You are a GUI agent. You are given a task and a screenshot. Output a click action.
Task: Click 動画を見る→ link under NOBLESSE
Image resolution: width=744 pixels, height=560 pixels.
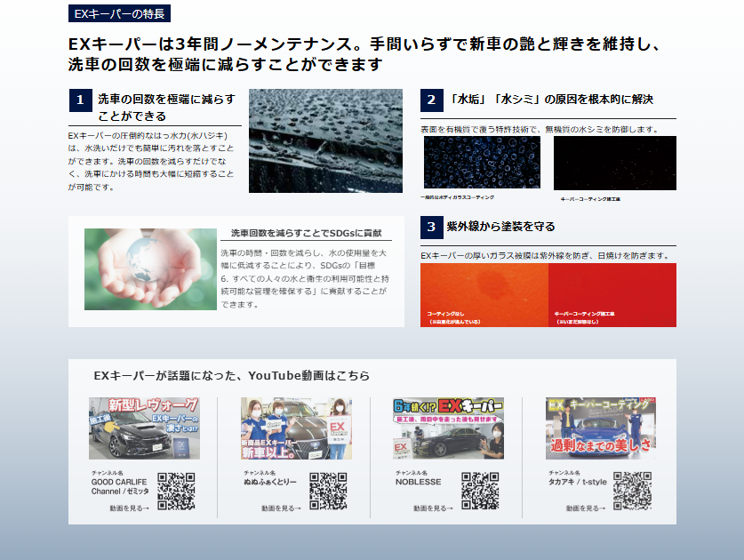pyautogui.click(x=433, y=508)
